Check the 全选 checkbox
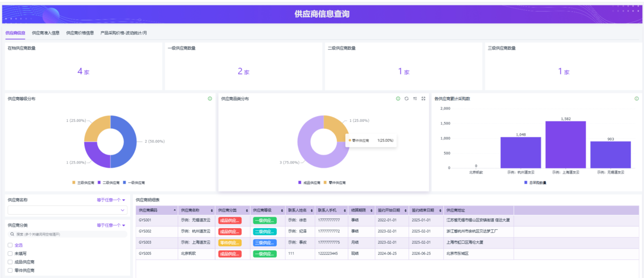This screenshot has width=644, height=278. 10,245
